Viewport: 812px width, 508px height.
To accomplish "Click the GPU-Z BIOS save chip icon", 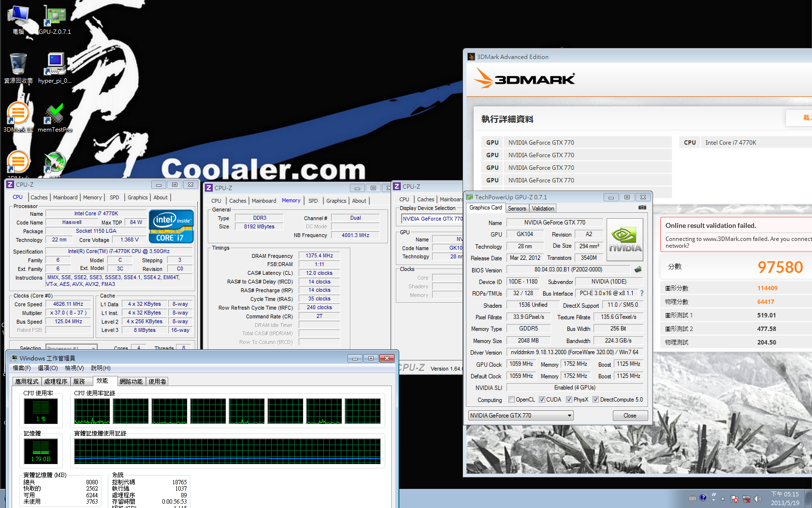I will pos(638,269).
